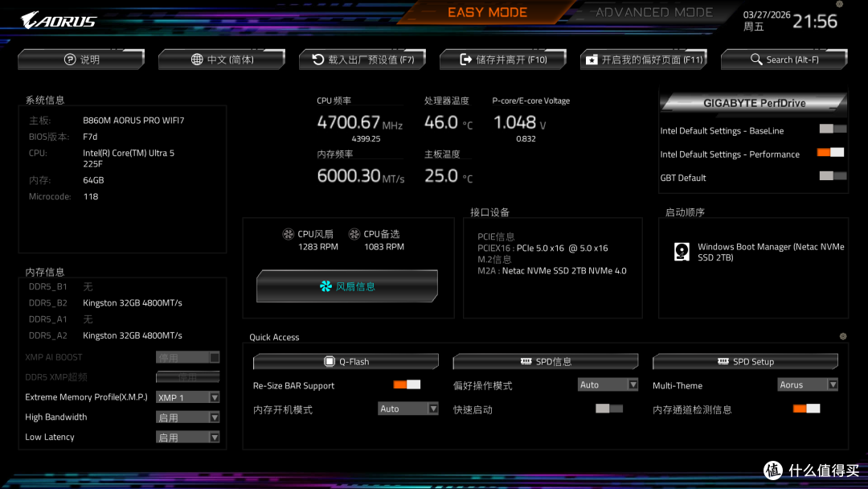This screenshot has height=489, width=868.
Task: Click the motherboard temperature 25.0 °C
Action: pyautogui.click(x=449, y=176)
